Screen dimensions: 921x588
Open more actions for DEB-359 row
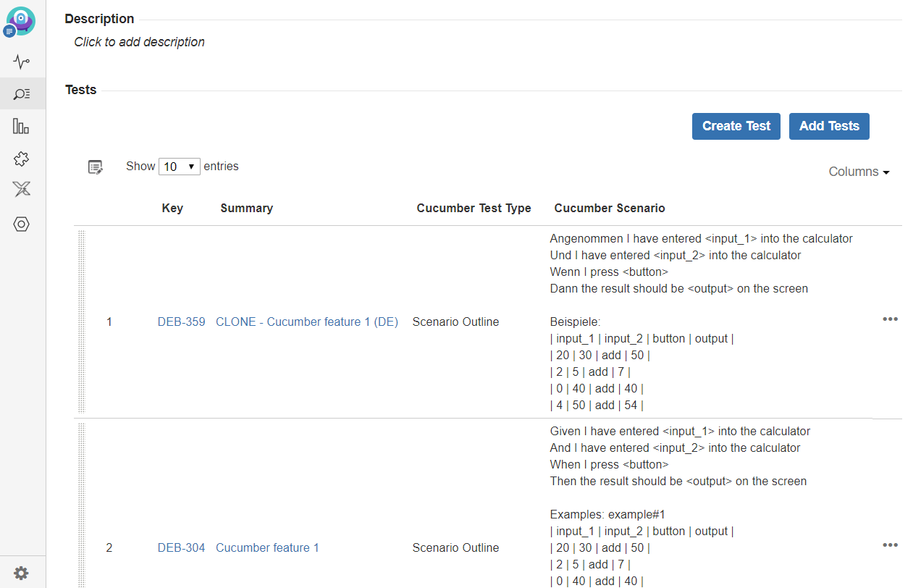tap(890, 319)
